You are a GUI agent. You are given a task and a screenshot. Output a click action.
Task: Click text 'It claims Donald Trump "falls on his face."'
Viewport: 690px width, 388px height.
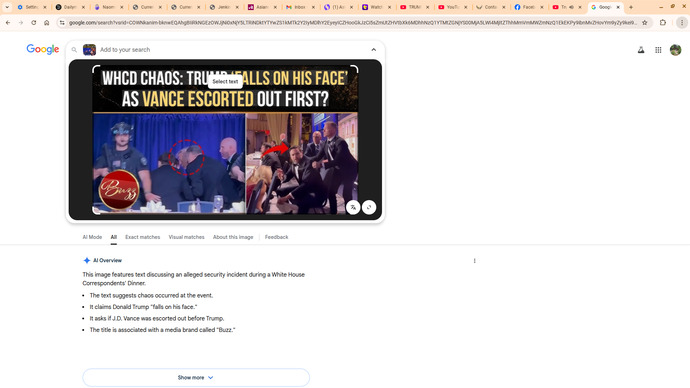click(143, 307)
